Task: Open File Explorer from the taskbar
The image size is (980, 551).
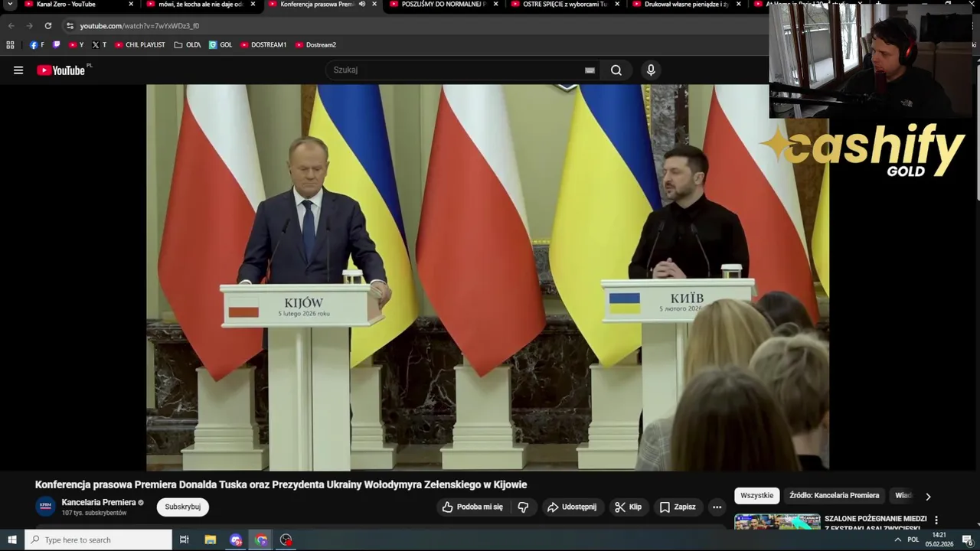Action: [210, 540]
